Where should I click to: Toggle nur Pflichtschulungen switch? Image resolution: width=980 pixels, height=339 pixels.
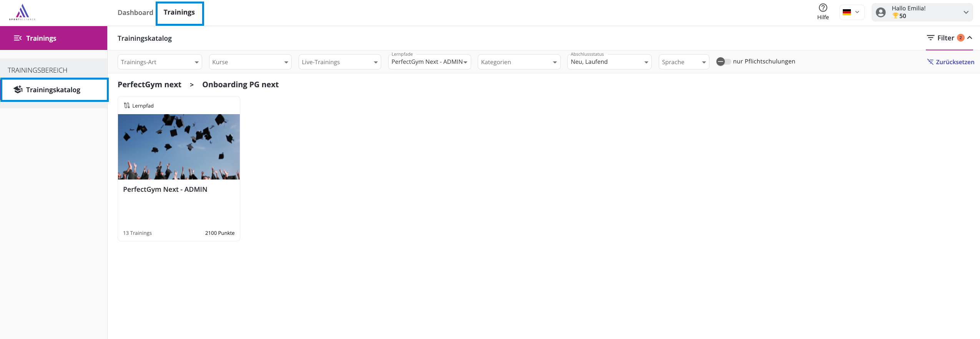[723, 61]
